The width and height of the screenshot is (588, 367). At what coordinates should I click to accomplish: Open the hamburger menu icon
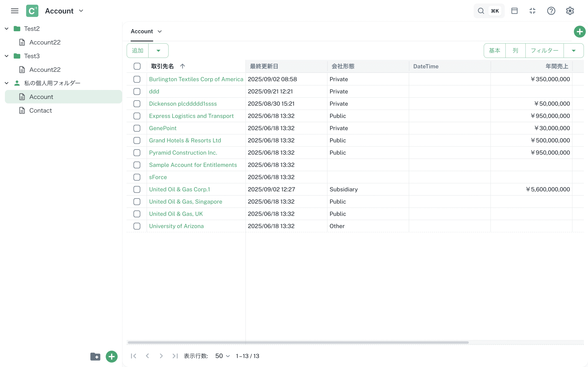(x=14, y=11)
